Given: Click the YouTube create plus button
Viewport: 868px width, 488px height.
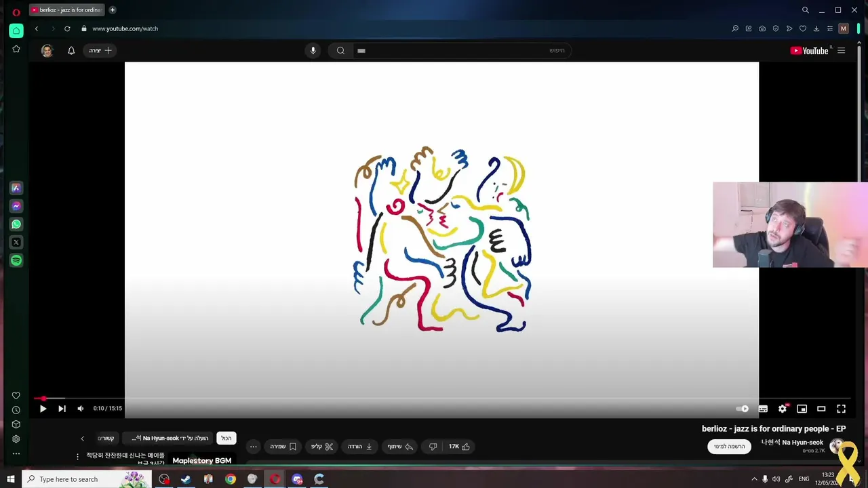Looking at the screenshot, I should tap(100, 50).
